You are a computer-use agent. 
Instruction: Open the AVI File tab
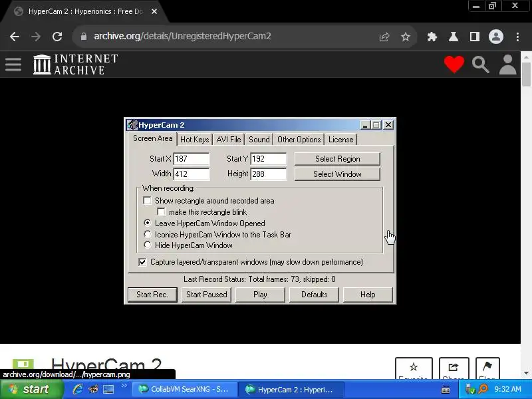229,140
